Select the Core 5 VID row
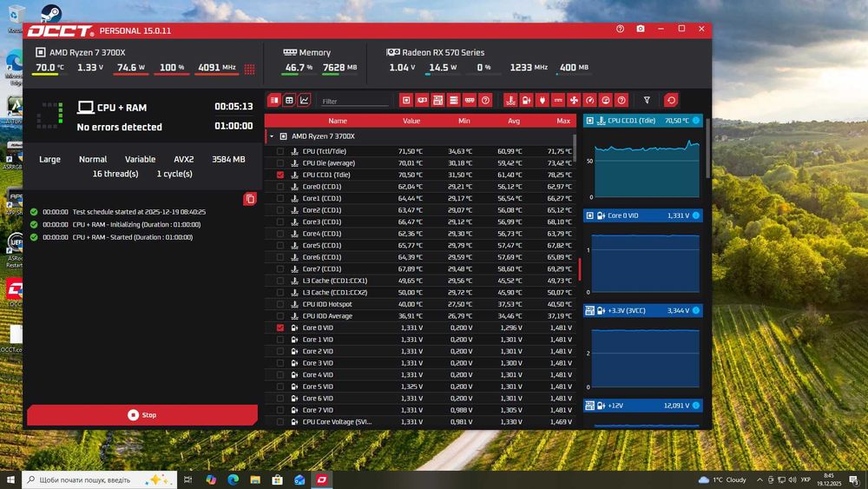 click(421, 387)
